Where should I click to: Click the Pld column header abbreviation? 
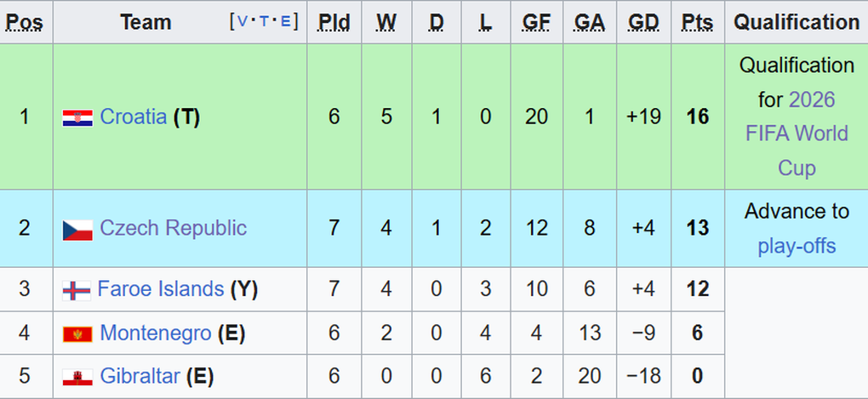[x=334, y=22]
